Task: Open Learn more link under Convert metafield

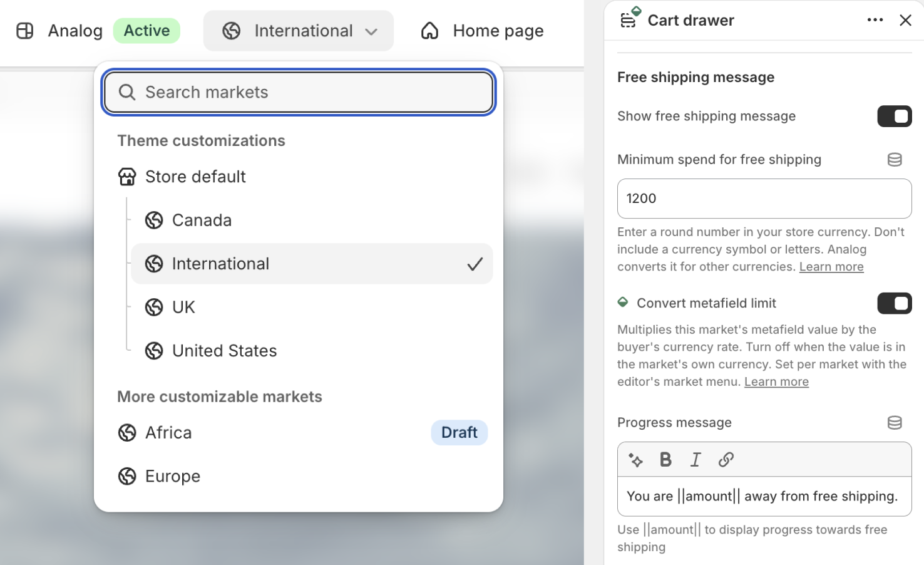Action: pos(776,382)
